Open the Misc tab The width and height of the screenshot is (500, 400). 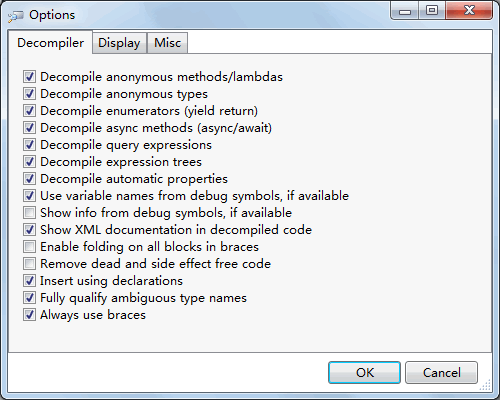pos(168,43)
